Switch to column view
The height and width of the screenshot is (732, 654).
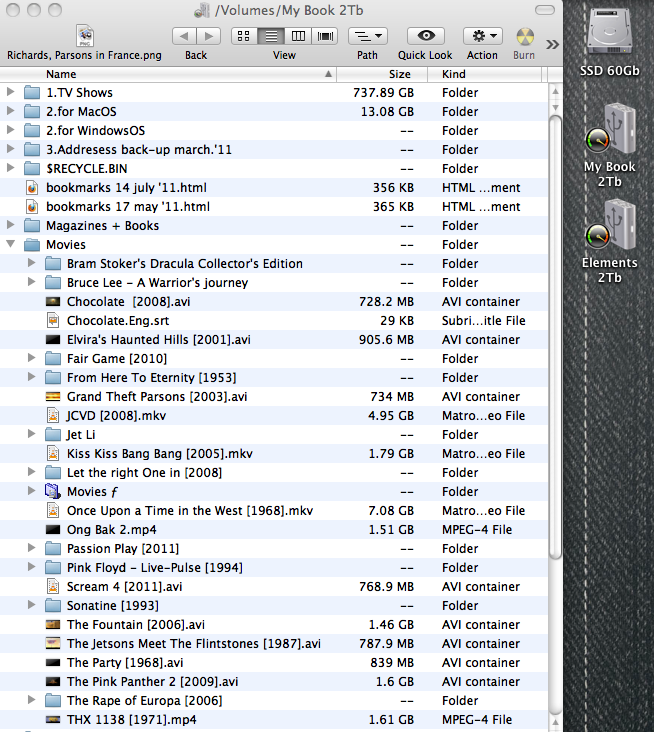[298, 36]
